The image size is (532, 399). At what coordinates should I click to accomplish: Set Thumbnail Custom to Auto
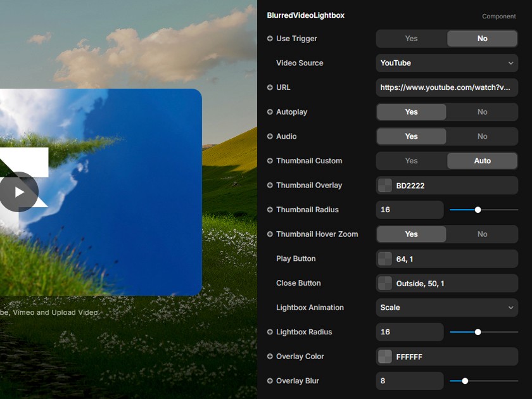point(482,160)
